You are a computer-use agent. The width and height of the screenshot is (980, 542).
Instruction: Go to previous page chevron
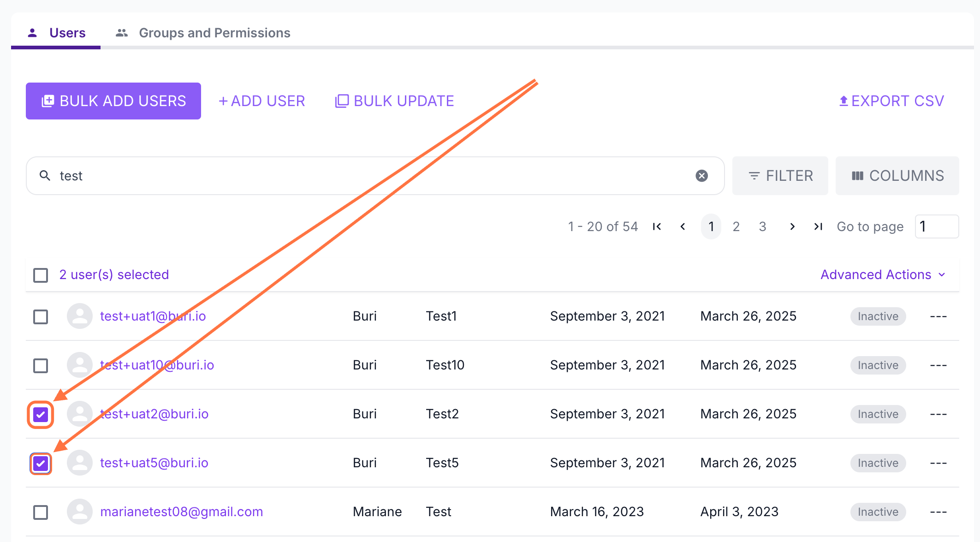[x=683, y=226]
